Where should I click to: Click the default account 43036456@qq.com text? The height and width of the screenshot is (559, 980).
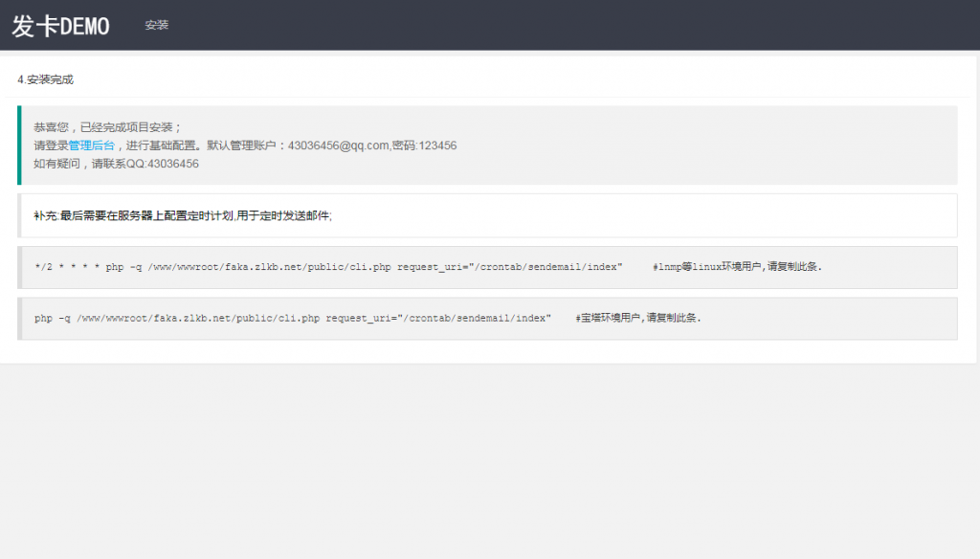(338, 145)
